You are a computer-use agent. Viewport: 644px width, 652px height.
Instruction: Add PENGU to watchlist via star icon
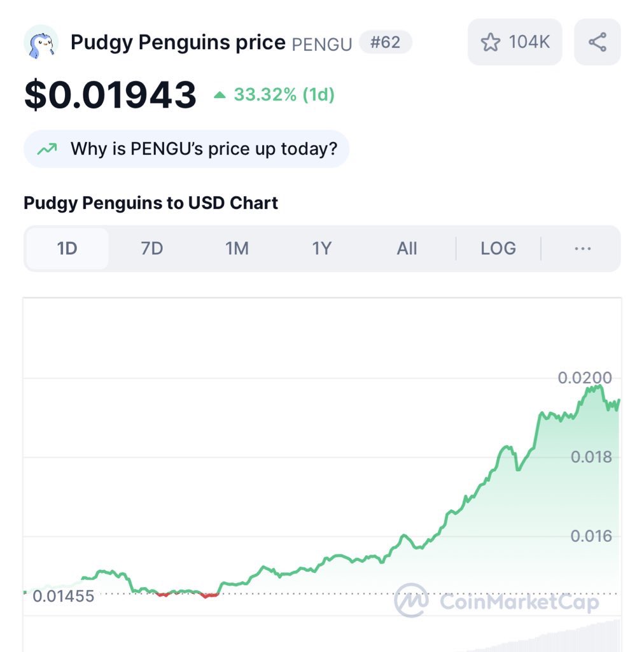(490, 42)
